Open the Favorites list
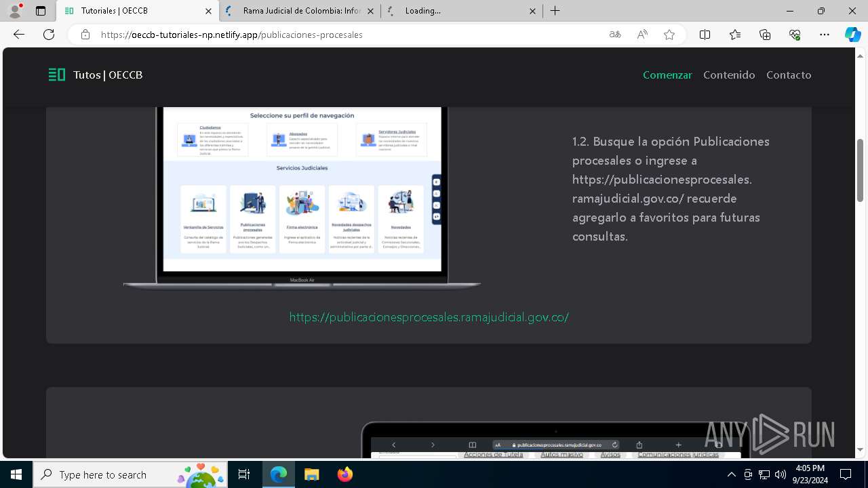The image size is (868, 488). [x=735, y=35]
